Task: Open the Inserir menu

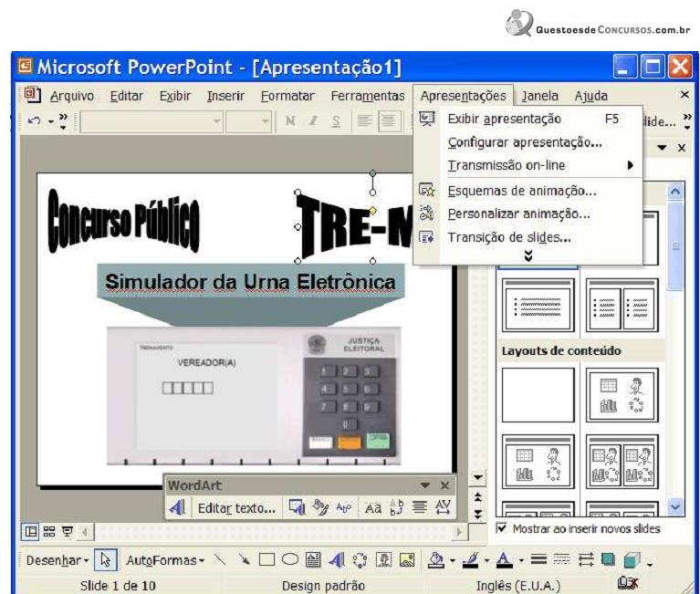Action: coord(225,96)
